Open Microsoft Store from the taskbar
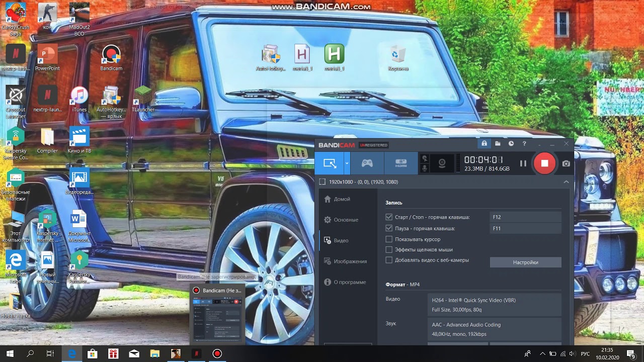Screen dimensions: 644x362 tap(93, 354)
